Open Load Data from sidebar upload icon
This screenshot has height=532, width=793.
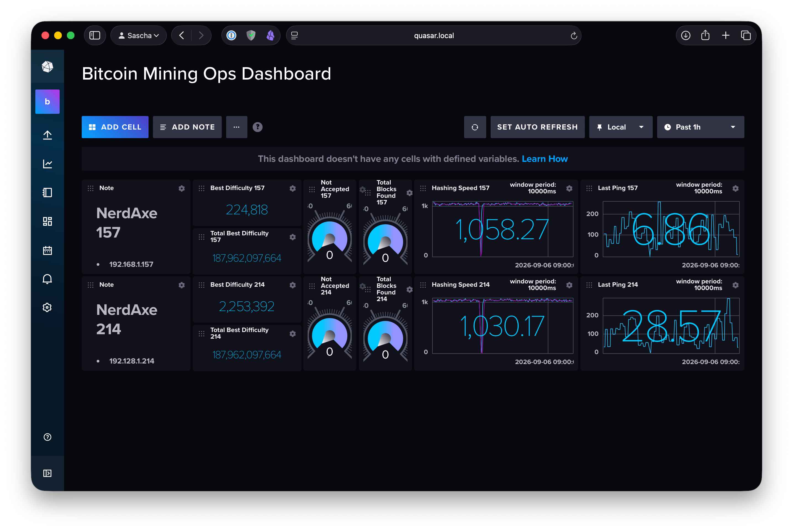47,135
